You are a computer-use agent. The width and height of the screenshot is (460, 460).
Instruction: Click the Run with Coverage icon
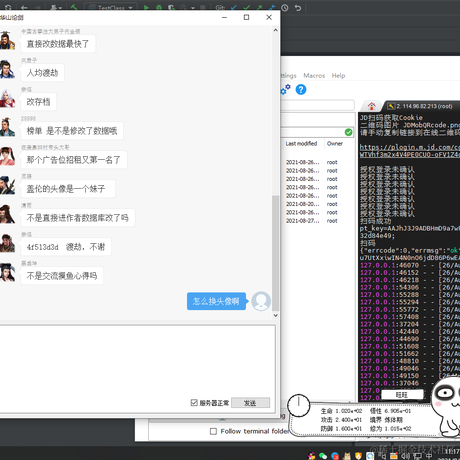click(x=171, y=7)
